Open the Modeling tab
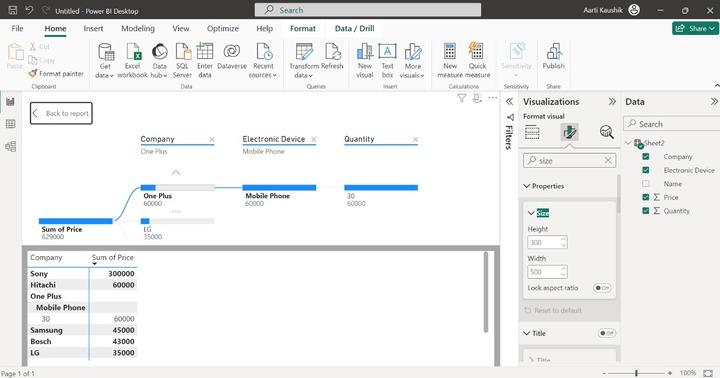 coord(138,28)
